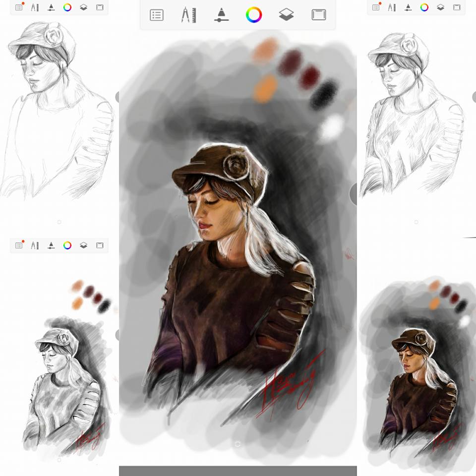The image size is (476, 476).
Task: Select the brush tool in the center toolbar
Action: (x=221, y=15)
